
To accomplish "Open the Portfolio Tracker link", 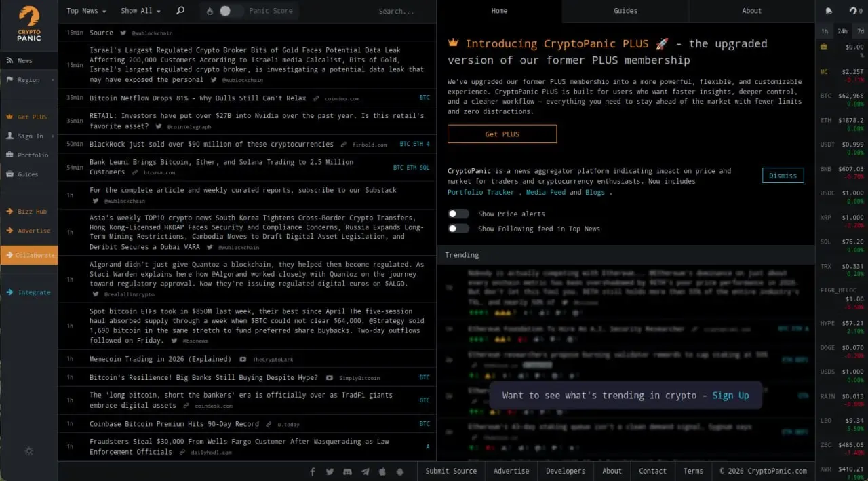I will tap(481, 192).
